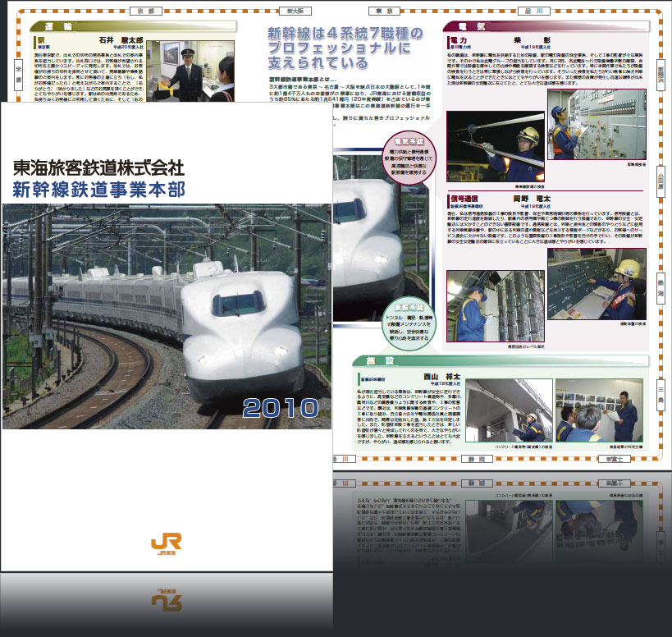The image size is (672, 637).
Task: Click the 2010 year label on the cover
Action: tap(281, 408)
